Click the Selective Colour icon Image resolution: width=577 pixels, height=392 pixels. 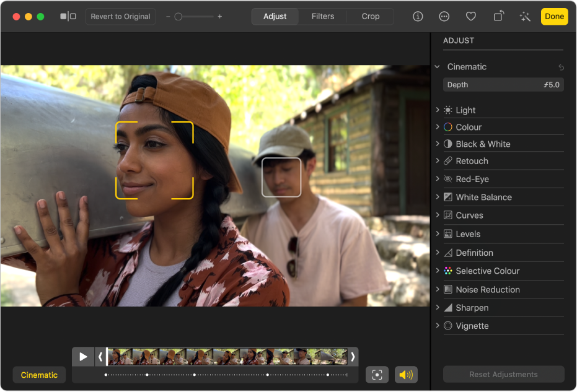(447, 271)
